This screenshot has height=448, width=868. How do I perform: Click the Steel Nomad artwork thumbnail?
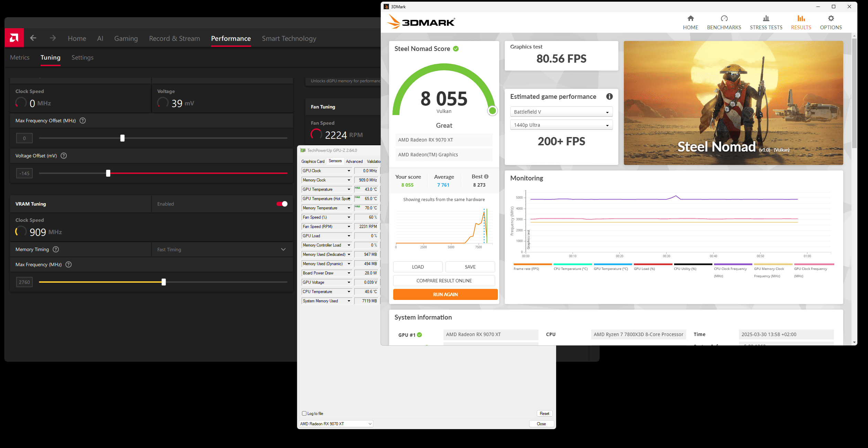pyautogui.click(x=733, y=103)
